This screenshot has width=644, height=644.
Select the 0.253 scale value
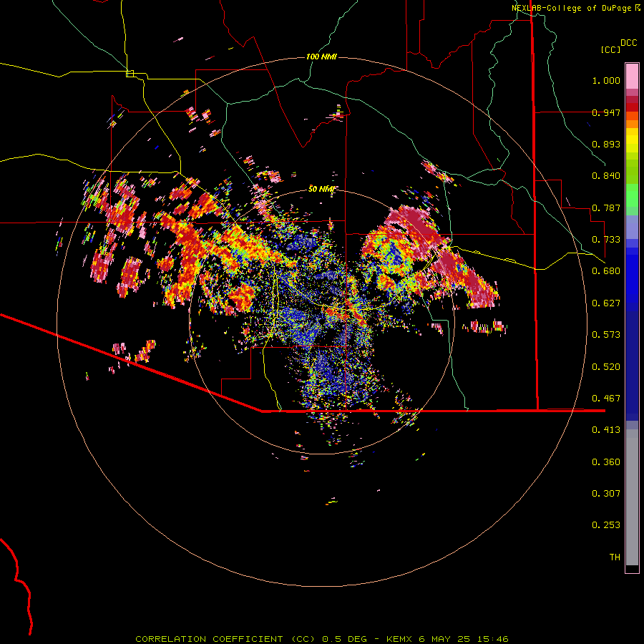pos(606,525)
